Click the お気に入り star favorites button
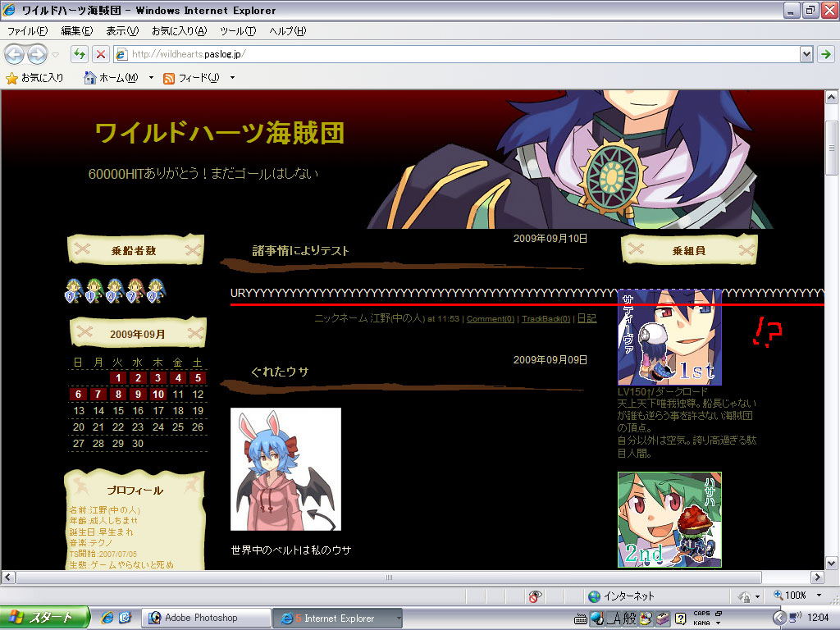 [34, 78]
